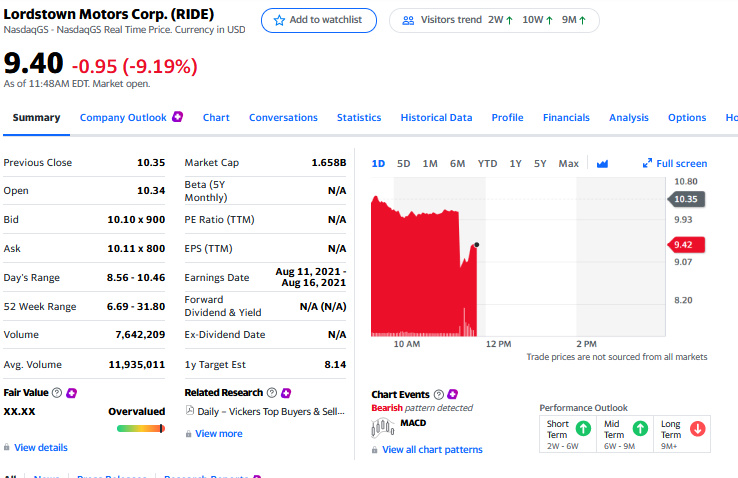738x478 pixels.
Task: Select the 1Y chart range
Action: tap(515, 164)
